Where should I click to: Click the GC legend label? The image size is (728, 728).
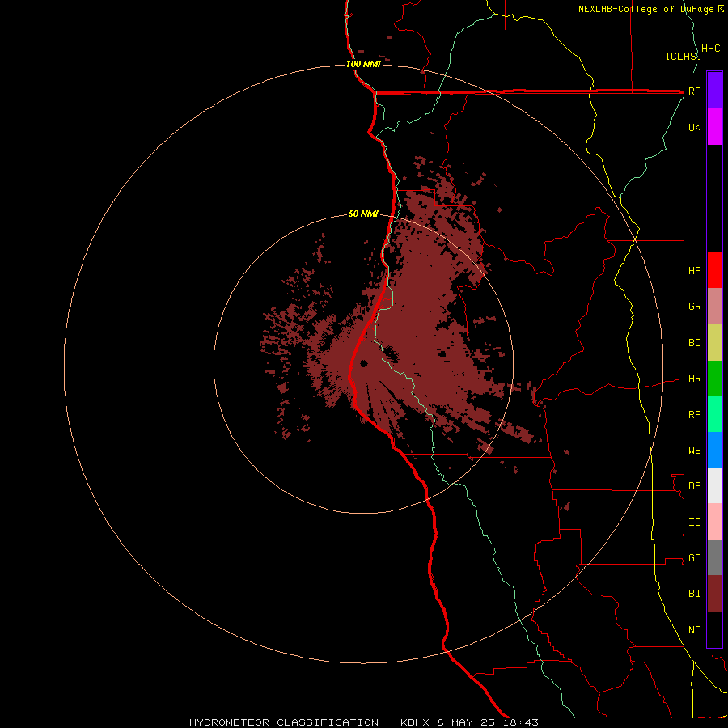coord(694,558)
